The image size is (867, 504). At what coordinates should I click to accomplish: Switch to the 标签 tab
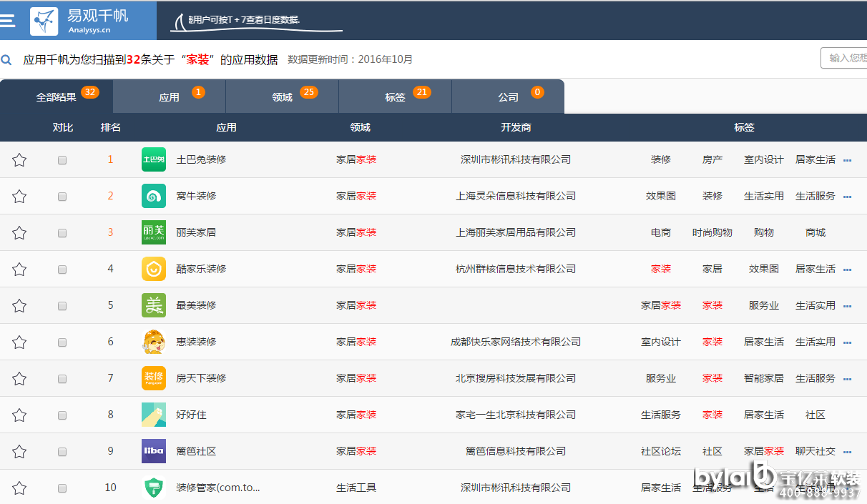[395, 97]
